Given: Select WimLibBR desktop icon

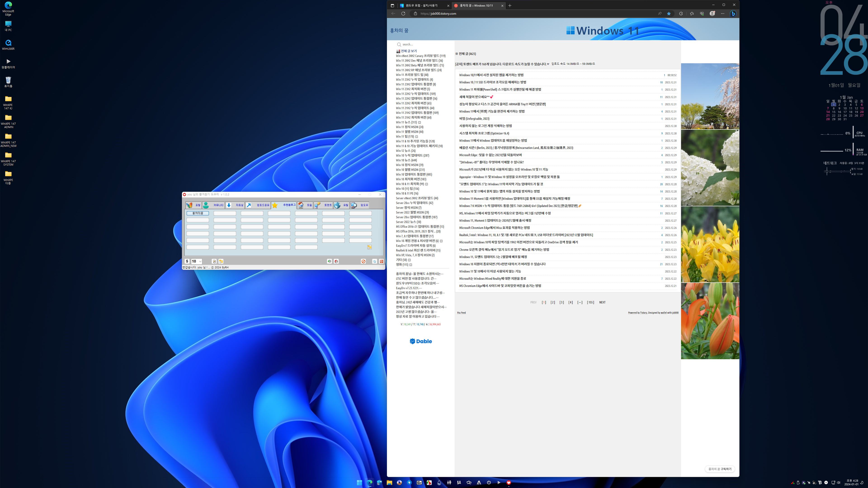Looking at the screenshot, I should (x=8, y=45).
